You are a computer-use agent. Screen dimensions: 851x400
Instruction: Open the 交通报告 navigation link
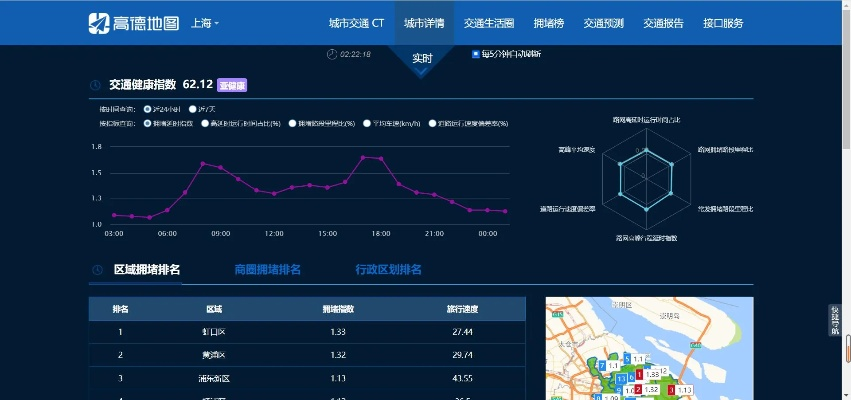click(x=663, y=23)
